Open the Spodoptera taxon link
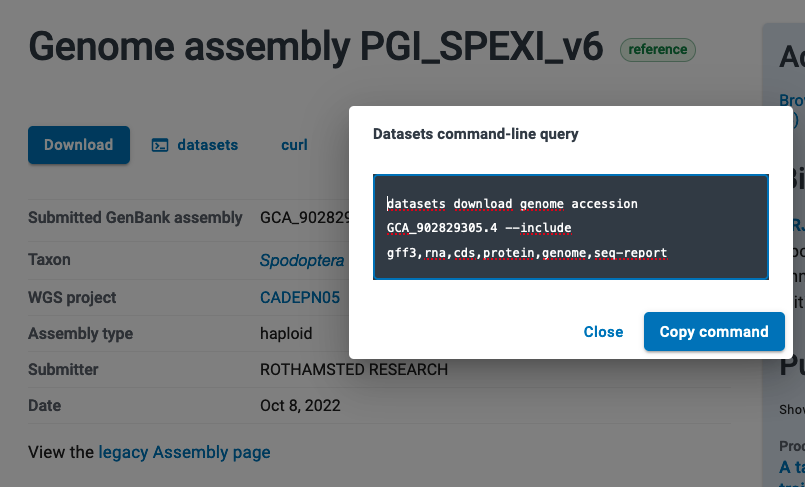805x487 pixels. click(302, 261)
